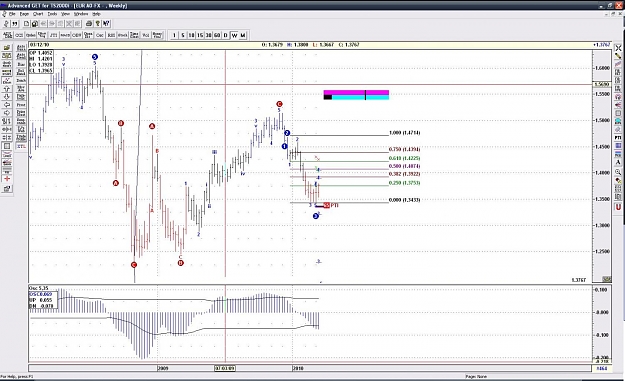Click the cyan ellipse tool in right toolbar
This screenshot has height=381, width=625.
pos(618,121)
